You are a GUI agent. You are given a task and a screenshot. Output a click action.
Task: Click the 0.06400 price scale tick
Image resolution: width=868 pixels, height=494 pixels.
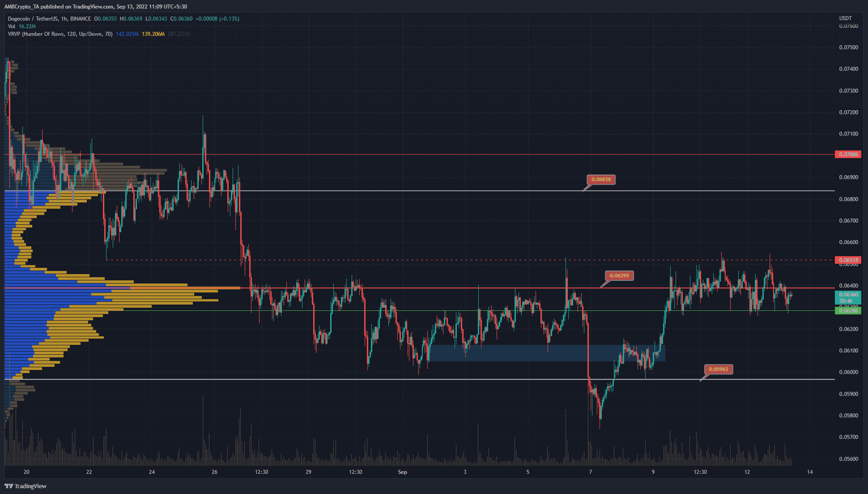click(x=848, y=286)
